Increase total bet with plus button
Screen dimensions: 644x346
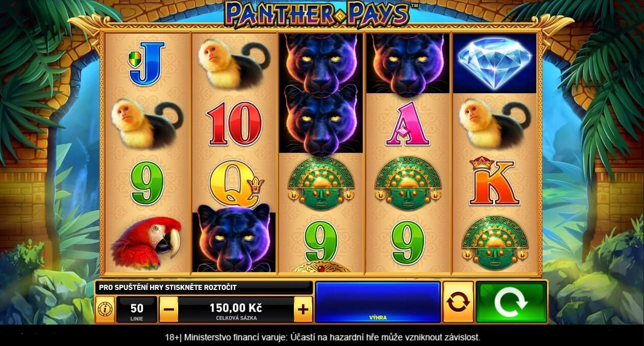pos(303,309)
